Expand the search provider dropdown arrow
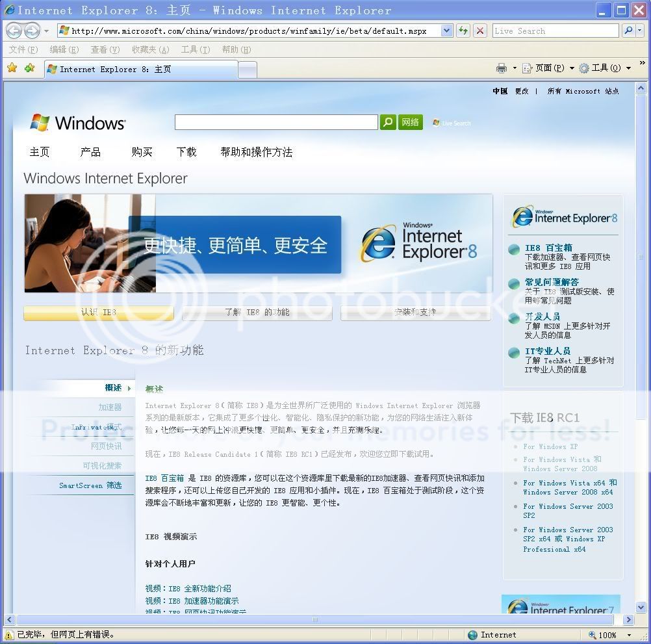Viewport: 651px width, 644px height. 640,31
